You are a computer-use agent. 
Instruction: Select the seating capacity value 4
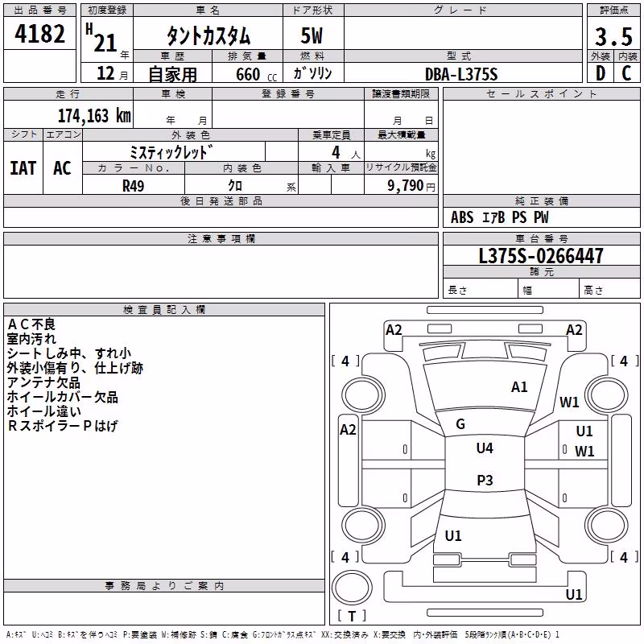point(336,152)
